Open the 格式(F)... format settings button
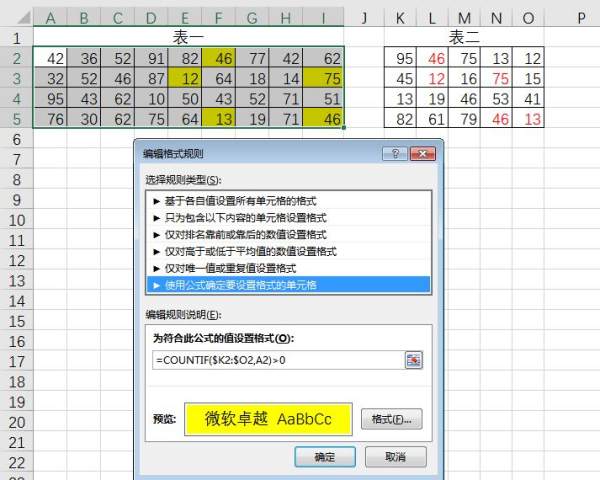 point(391,419)
